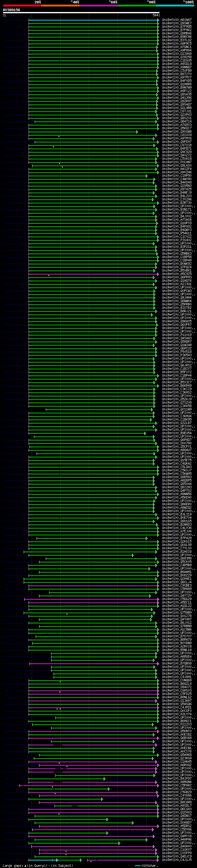Select the UniRef100_C1BP44 label
The height and width of the screenshot is (868, 197).
tap(177, 375)
